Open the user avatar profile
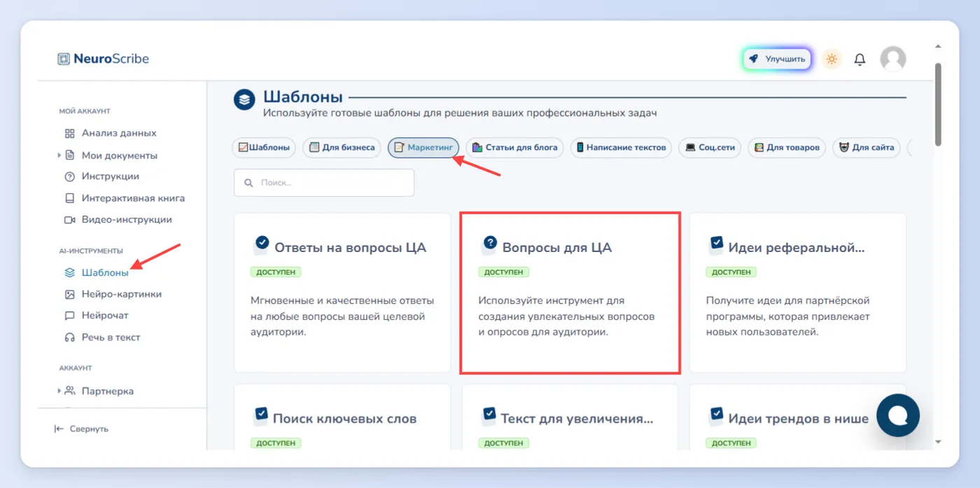The image size is (980, 488). (892, 60)
